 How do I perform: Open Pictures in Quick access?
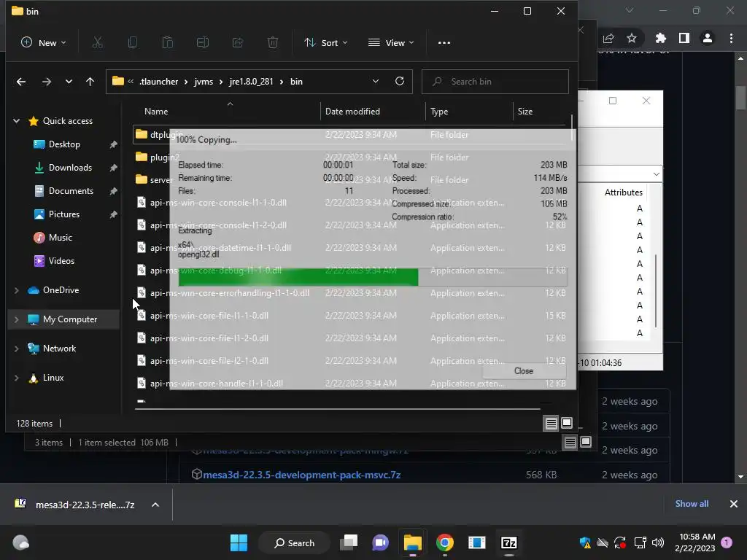tap(64, 214)
